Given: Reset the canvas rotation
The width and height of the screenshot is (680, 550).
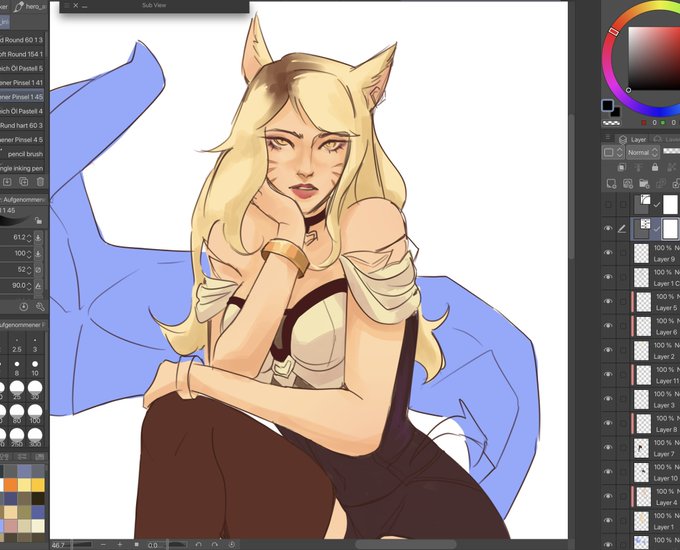Looking at the screenshot, I should tap(232, 544).
